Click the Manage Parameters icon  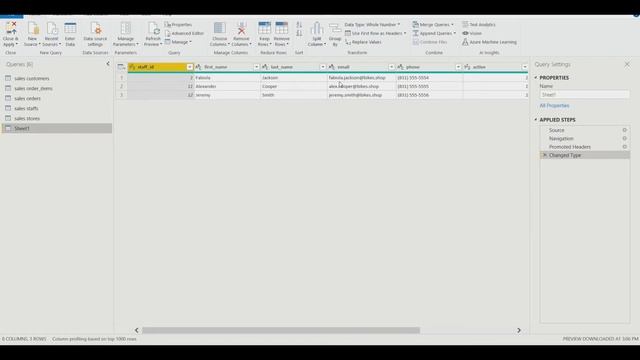pos(126,28)
